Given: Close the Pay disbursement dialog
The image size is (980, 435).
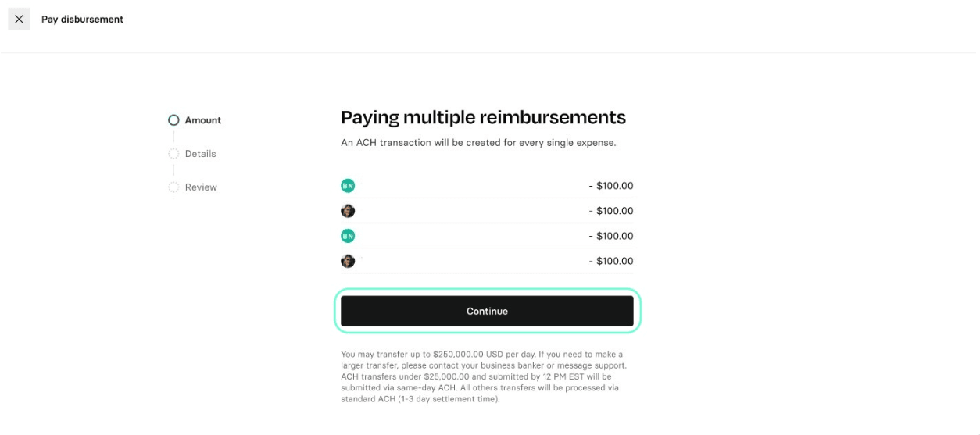Looking at the screenshot, I should [19, 19].
